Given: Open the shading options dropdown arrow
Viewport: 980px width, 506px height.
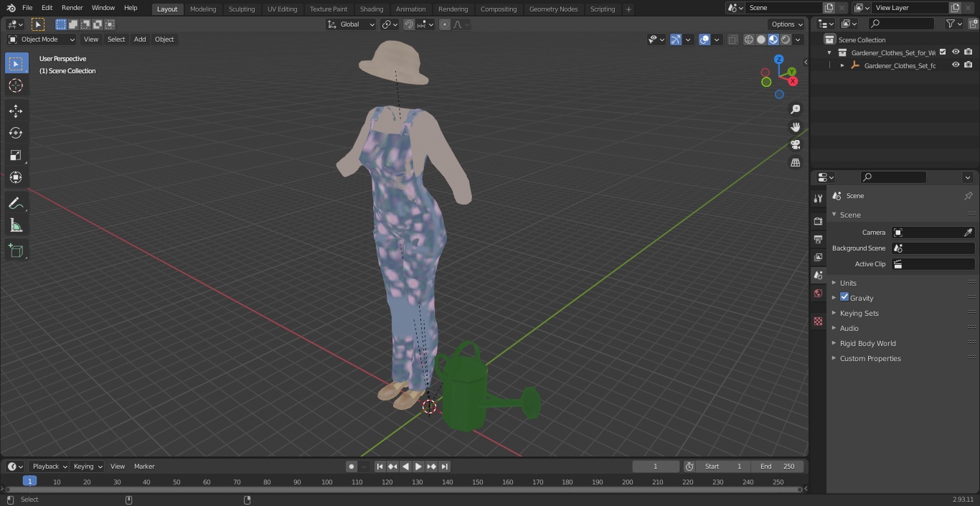Looking at the screenshot, I should click(x=798, y=39).
